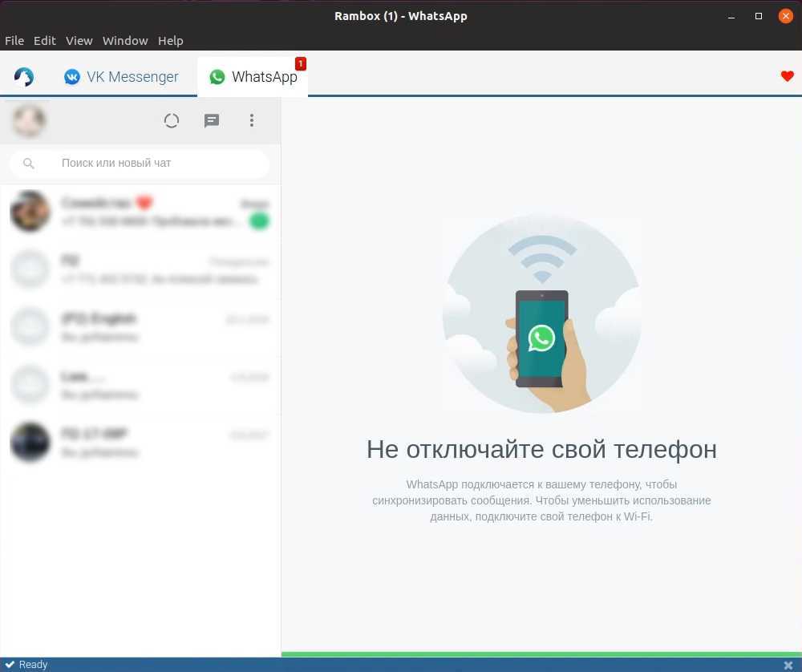Open the Edit menu
The width and height of the screenshot is (802, 672).
(x=44, y=40)
